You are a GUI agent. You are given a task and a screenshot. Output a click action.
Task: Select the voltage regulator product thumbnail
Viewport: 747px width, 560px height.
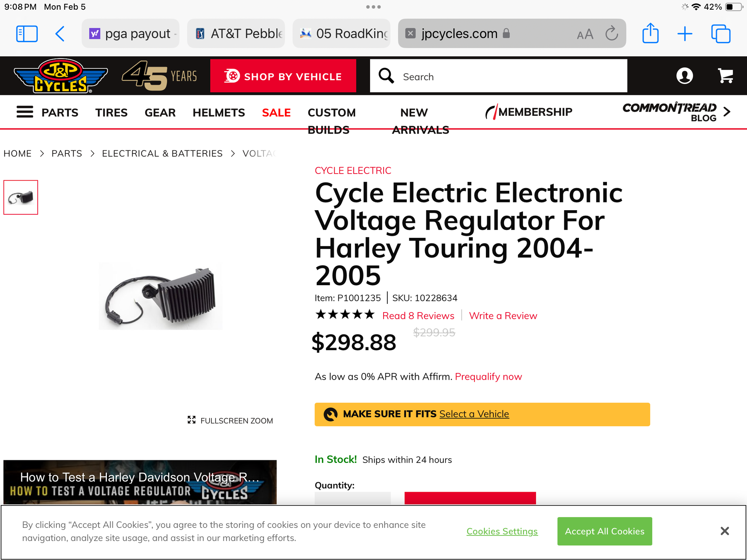[21, 197]
